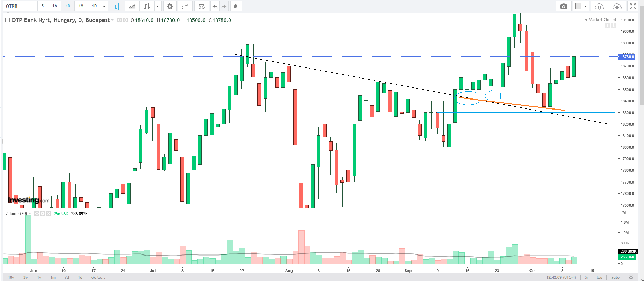Screen dimensions: 644x281
Task: Collapse the OTP Bank legend box
Action: pyautogui.click(x=7, y=20)
